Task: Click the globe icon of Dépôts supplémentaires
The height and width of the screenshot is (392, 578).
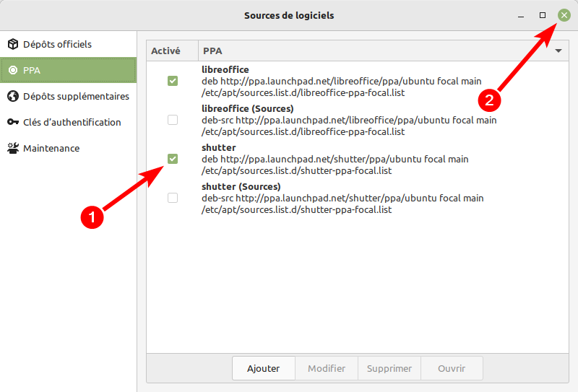Action: 13,96
